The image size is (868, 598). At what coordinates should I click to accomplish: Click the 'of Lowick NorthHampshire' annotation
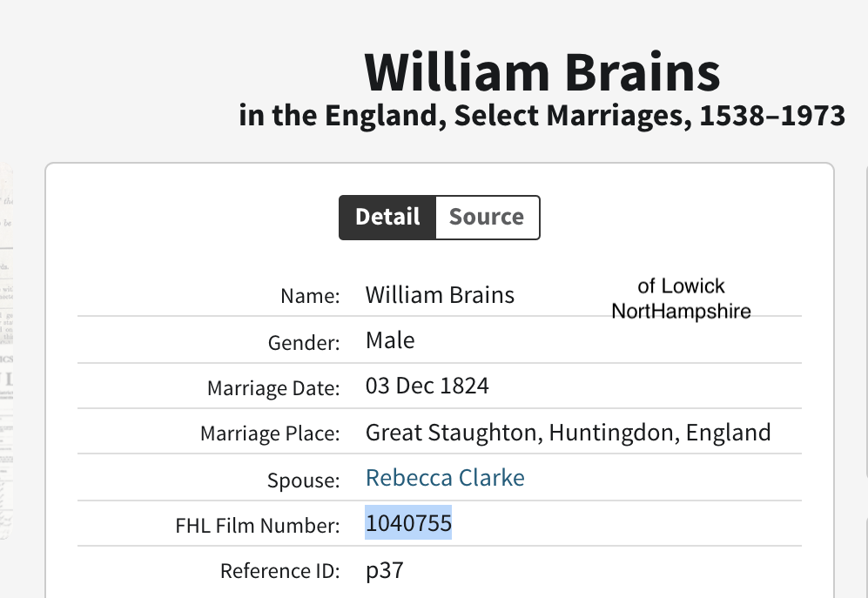(x=681, y=299)
